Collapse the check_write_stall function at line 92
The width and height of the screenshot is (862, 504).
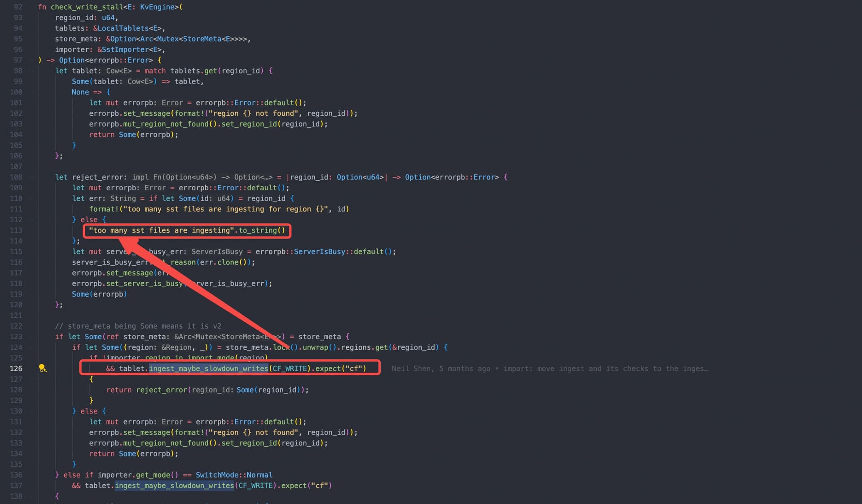(x=31, y=7)
